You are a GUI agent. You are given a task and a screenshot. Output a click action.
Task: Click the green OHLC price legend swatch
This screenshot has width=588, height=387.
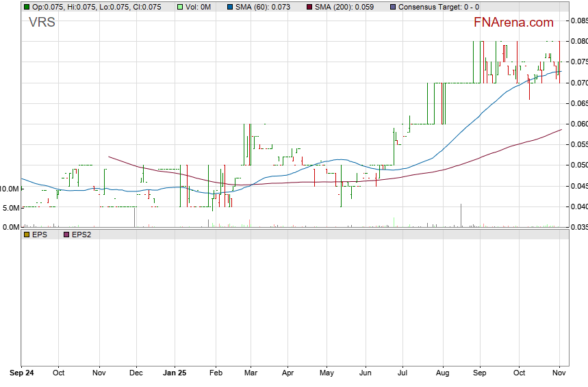point(26,7)
